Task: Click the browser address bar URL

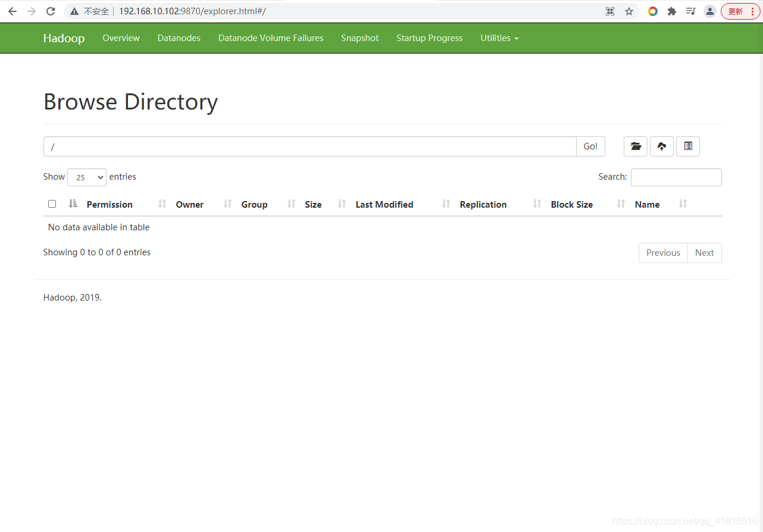Action: pyautogui.click(x=192, y=11)
